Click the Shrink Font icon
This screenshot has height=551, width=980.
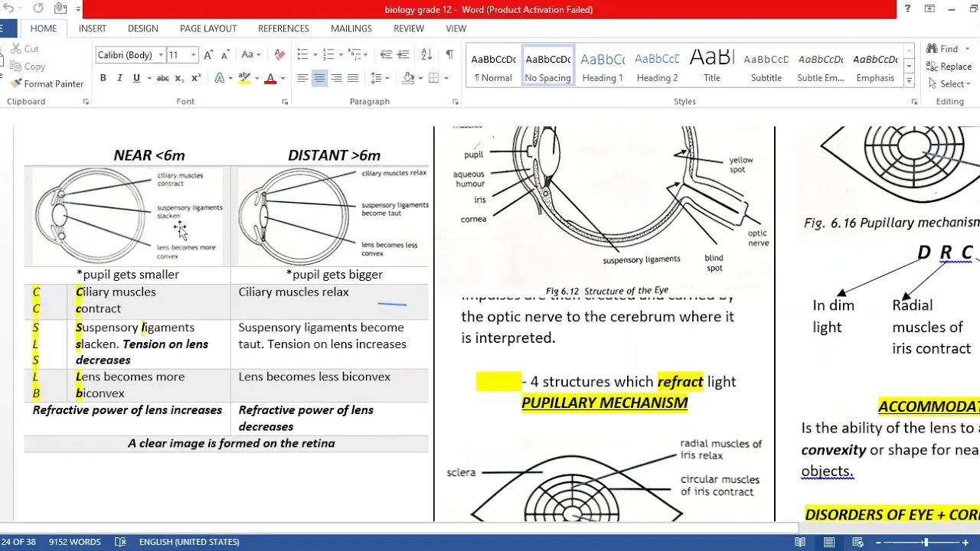point(225,54)
